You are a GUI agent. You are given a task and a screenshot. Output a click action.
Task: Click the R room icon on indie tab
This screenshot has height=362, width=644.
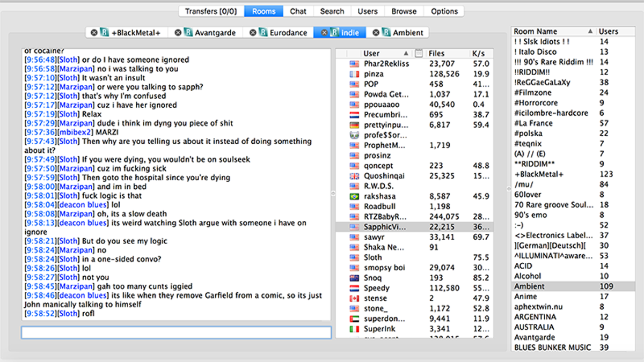pos(334,33)
